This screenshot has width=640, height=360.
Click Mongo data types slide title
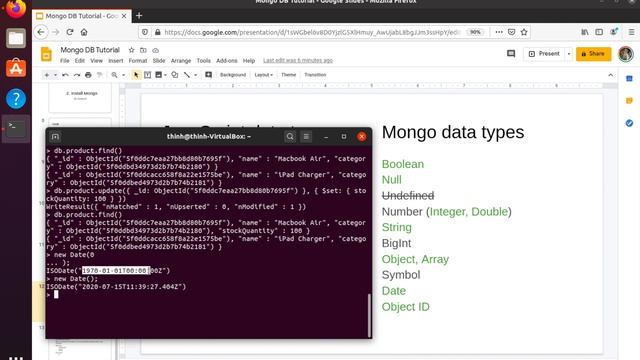[x=453, y=132]
